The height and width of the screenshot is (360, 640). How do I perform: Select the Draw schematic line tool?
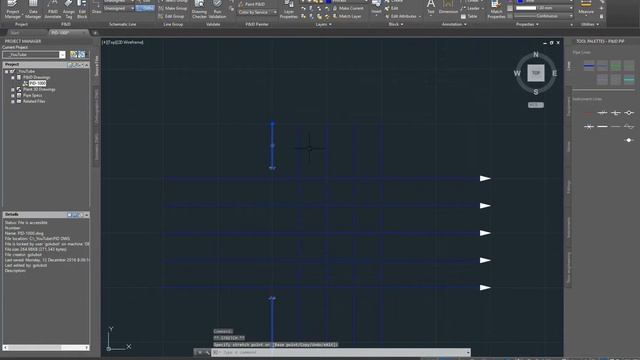pos(96,7)
